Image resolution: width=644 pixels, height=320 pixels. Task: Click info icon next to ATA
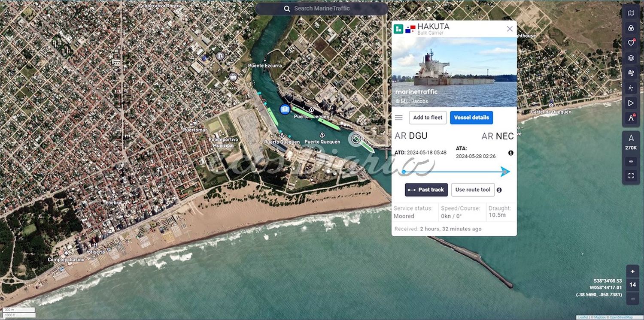coord(511,153)
